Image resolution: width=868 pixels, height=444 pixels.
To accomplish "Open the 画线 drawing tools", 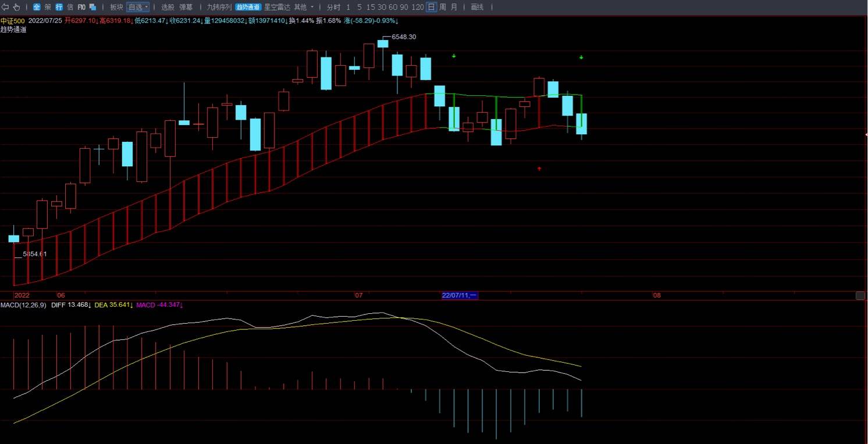I will (477, 7).
